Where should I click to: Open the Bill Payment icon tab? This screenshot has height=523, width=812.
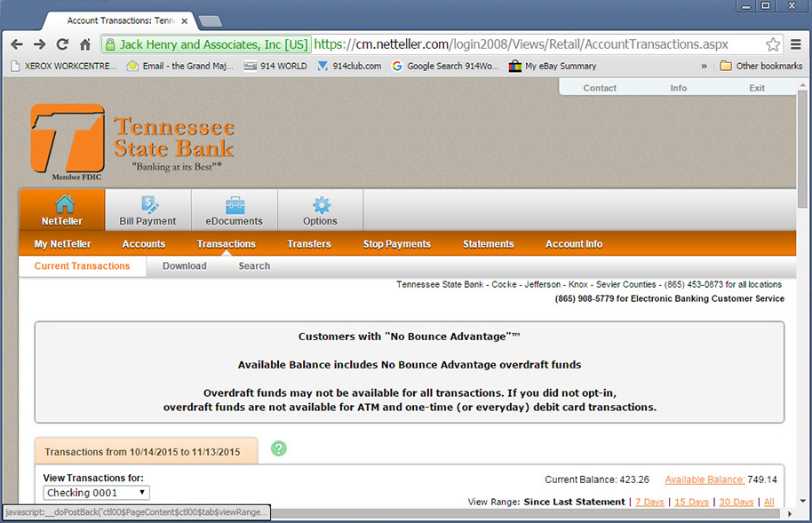pos(147,205)
